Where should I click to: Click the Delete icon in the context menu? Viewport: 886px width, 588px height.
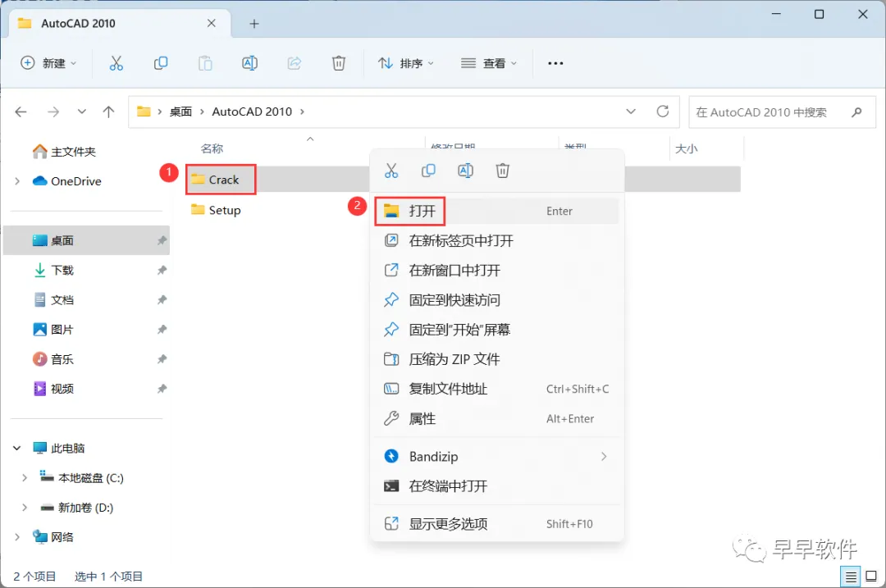[x=502, y=171]
